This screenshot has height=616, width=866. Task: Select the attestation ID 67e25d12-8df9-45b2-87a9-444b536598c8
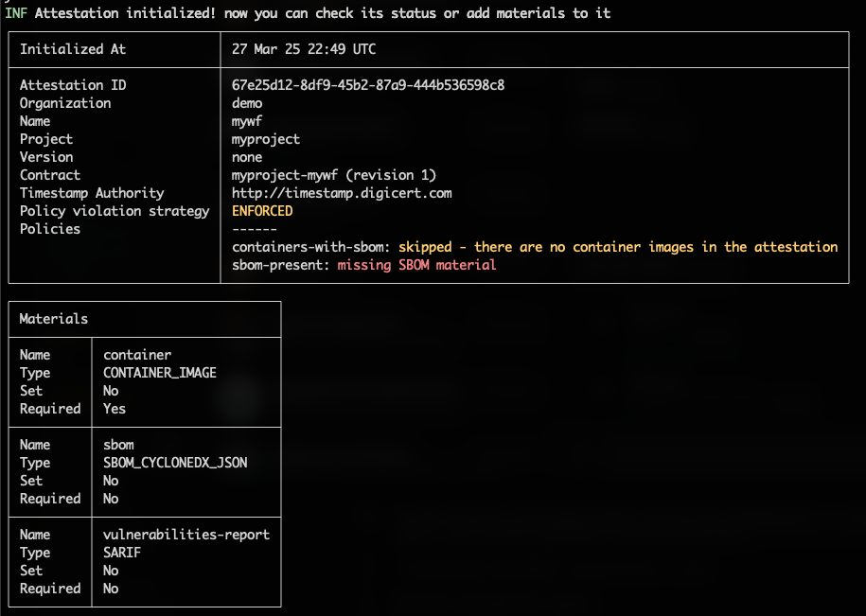(x=368, y=85)
